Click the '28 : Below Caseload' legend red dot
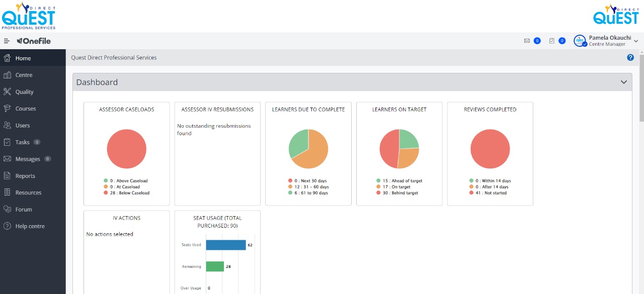Screen dimensions: 644x294 point(106,193)
